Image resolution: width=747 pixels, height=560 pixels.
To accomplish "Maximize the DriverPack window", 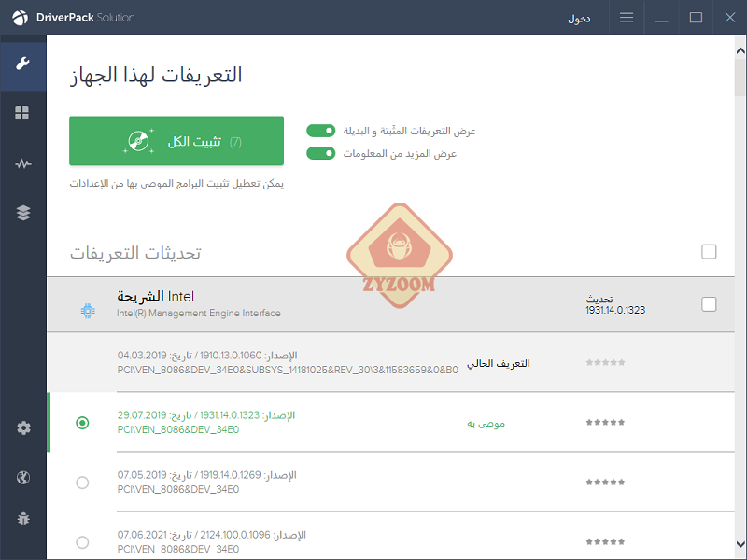I will [696, 18].
